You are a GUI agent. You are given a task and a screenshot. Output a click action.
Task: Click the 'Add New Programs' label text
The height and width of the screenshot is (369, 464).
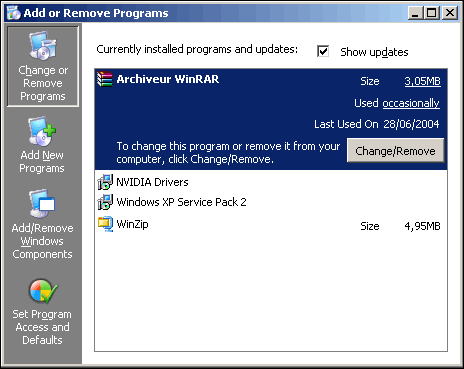click(42, 162)
